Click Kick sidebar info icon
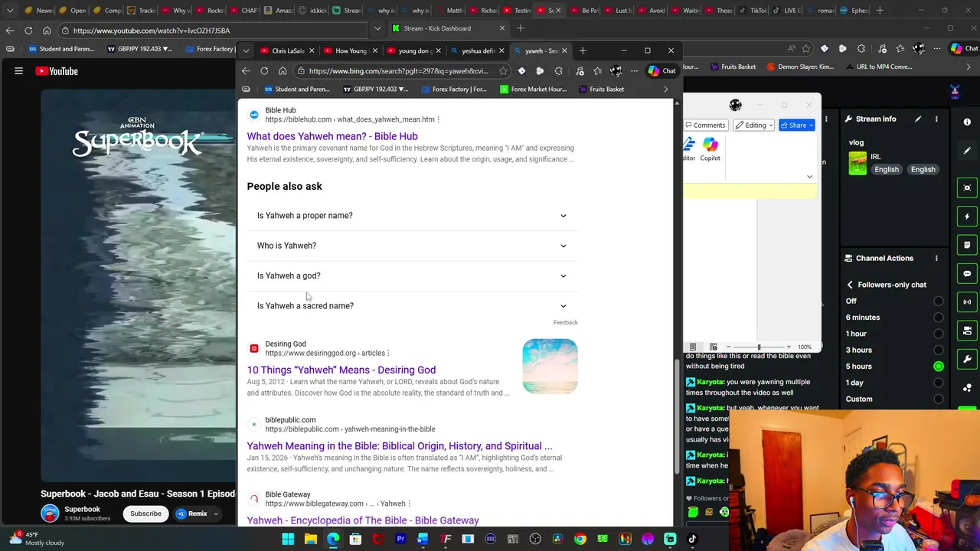Image resolution: width=980 pixels, height=551 pixels. point(967,122)
